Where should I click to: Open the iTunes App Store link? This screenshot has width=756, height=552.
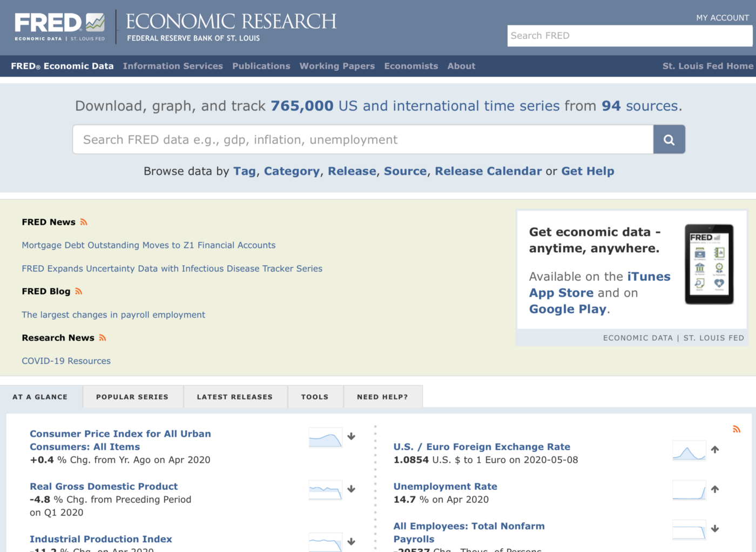(x=599, y=285)
